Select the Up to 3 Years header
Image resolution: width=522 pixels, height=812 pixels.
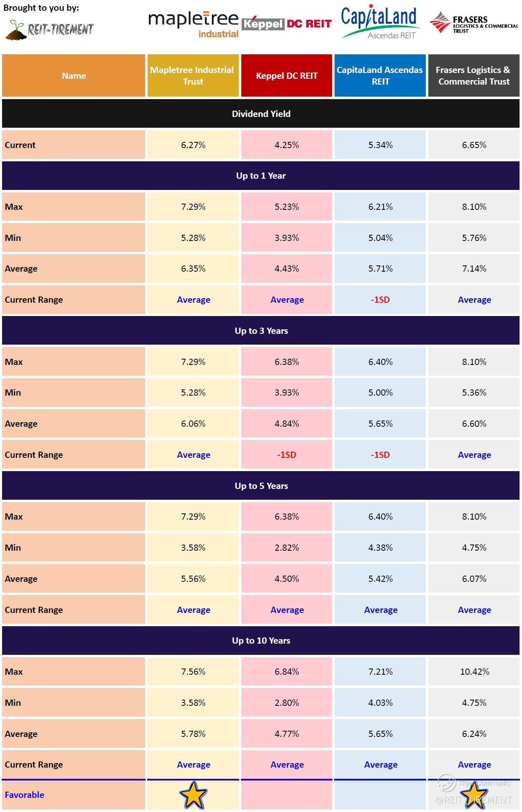click(261, 331)
